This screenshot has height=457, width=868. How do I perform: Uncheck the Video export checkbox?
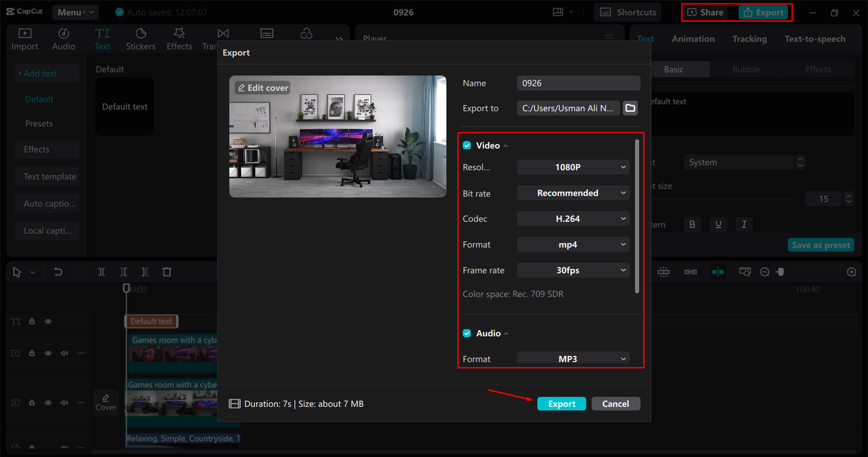(467, 146)
